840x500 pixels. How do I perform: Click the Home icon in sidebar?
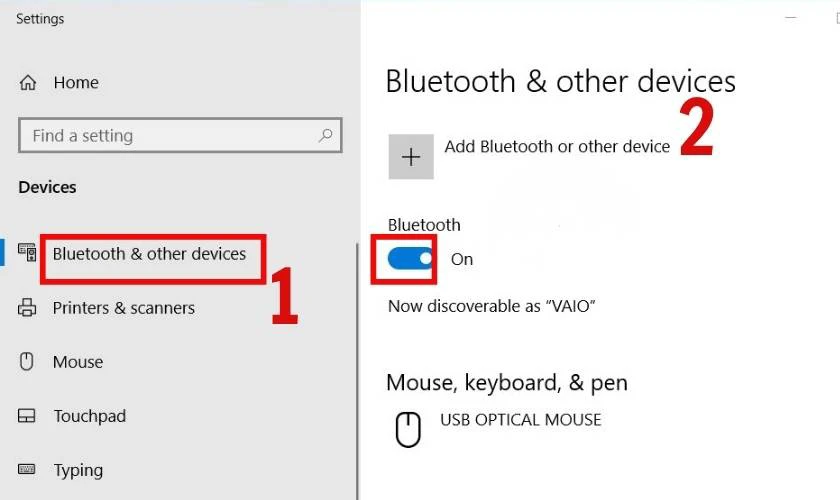pyautogui.click(x=28, y=83)
